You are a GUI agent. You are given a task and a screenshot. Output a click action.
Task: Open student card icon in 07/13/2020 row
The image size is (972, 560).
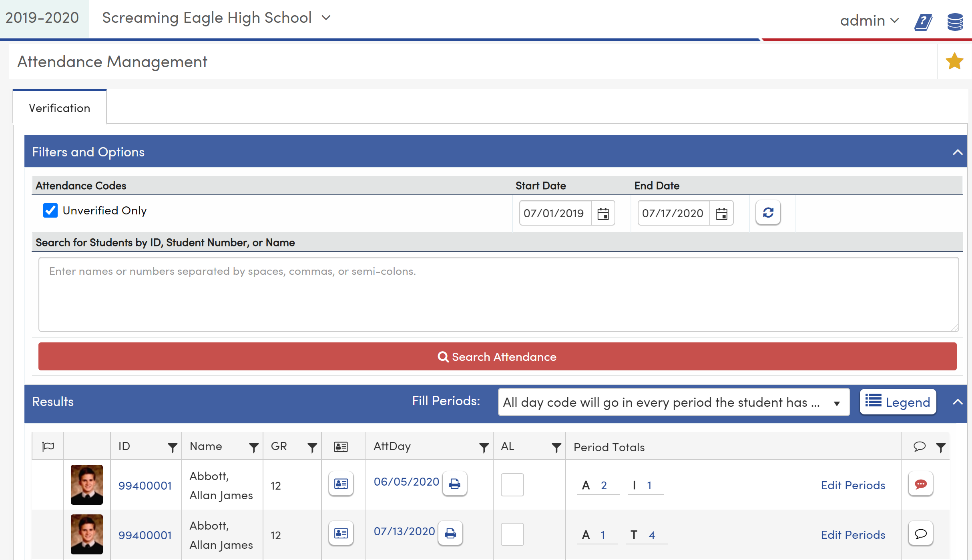[341, 533]
